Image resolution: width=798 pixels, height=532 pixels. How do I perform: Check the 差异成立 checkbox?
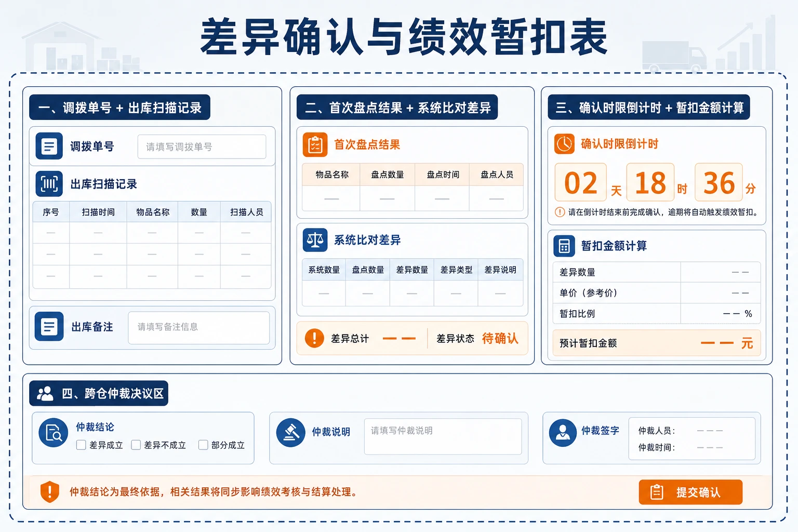(81, 445)
